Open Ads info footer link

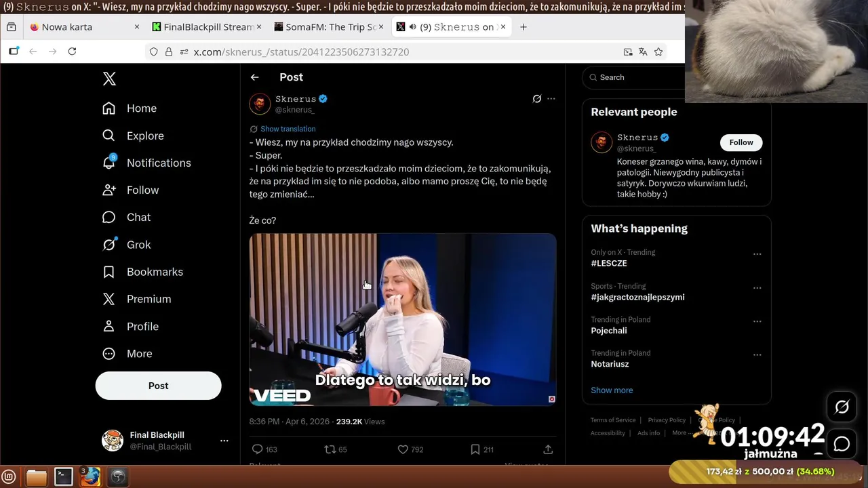click(x=648, y=433)
